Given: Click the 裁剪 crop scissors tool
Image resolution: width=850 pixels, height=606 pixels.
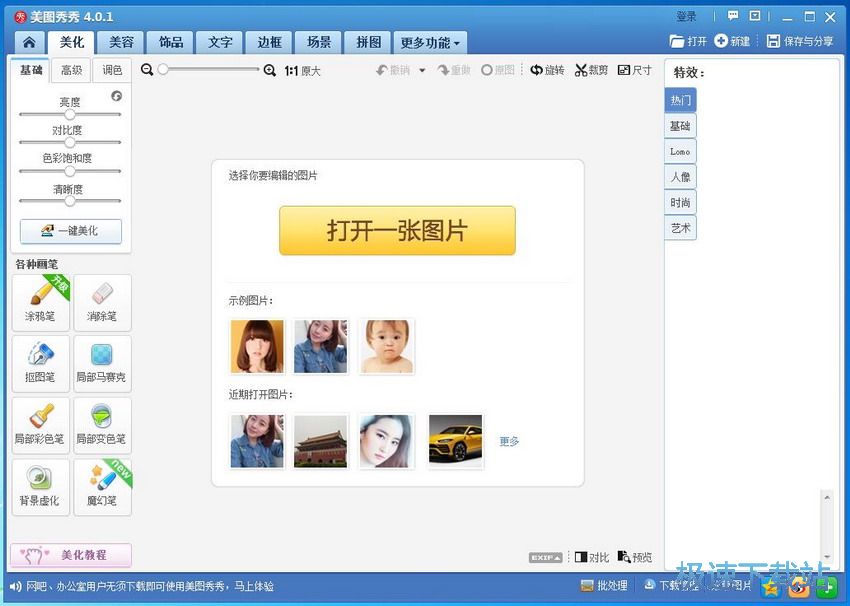Looking at the screenshot, I should [591, 70].
